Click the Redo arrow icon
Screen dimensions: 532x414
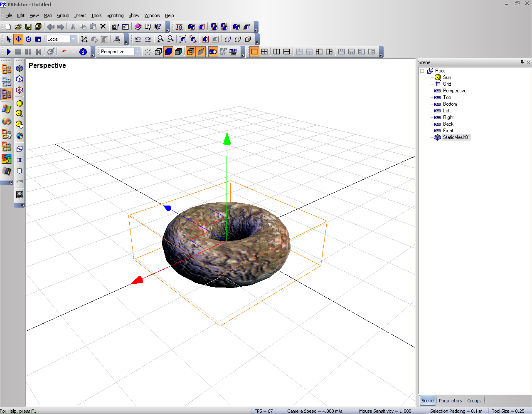tap(148, 39)
